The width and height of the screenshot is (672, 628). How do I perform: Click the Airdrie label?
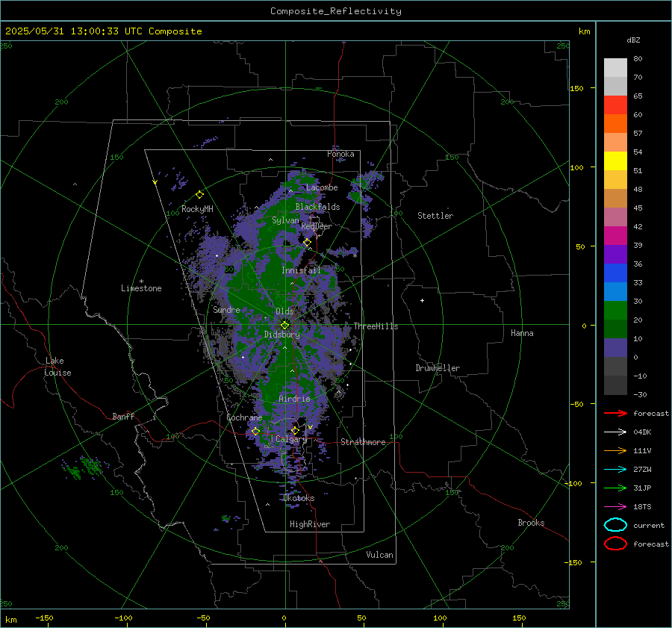pos(294,399)
